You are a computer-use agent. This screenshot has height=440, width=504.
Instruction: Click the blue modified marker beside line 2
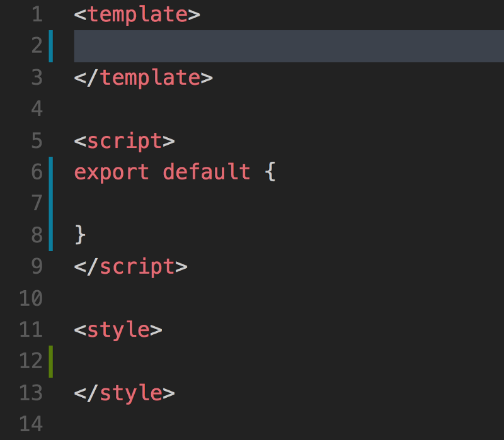click(50, 46)
